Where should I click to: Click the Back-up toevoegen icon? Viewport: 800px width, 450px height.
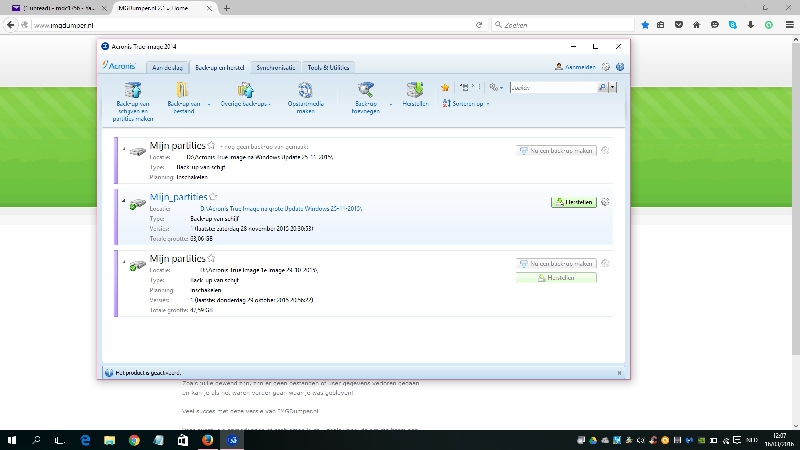[365, 89]
